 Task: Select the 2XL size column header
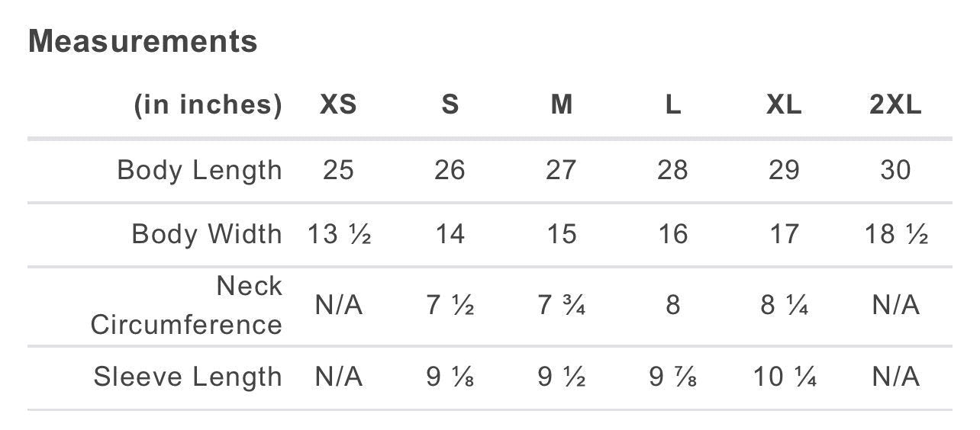[x=895, y=105]
